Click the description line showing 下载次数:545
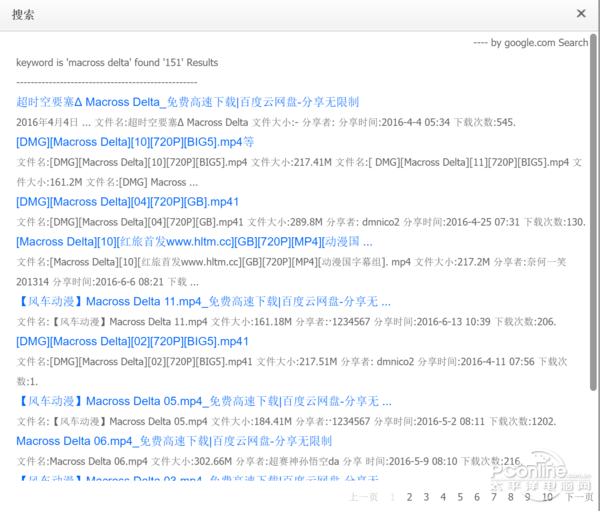 [x=266, y=122]
